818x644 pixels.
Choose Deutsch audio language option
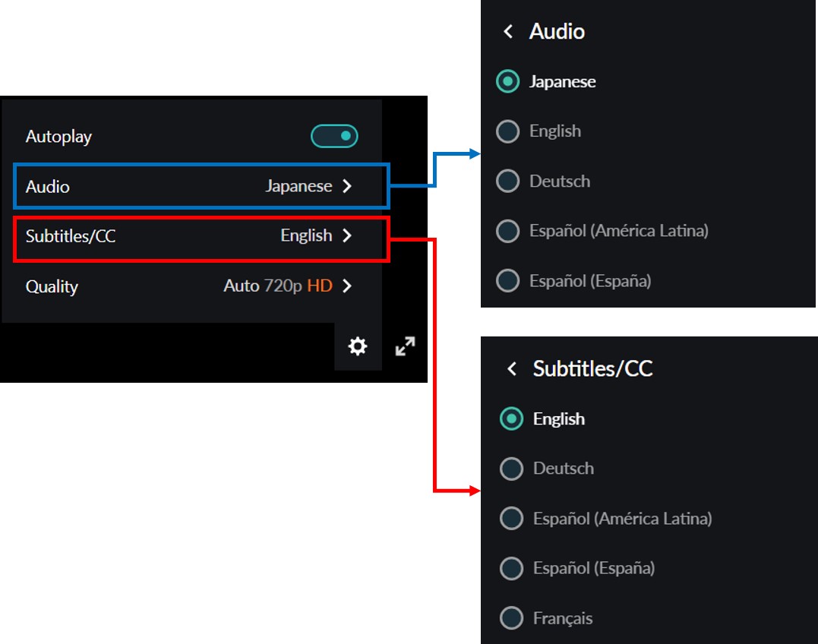[507, 182]
